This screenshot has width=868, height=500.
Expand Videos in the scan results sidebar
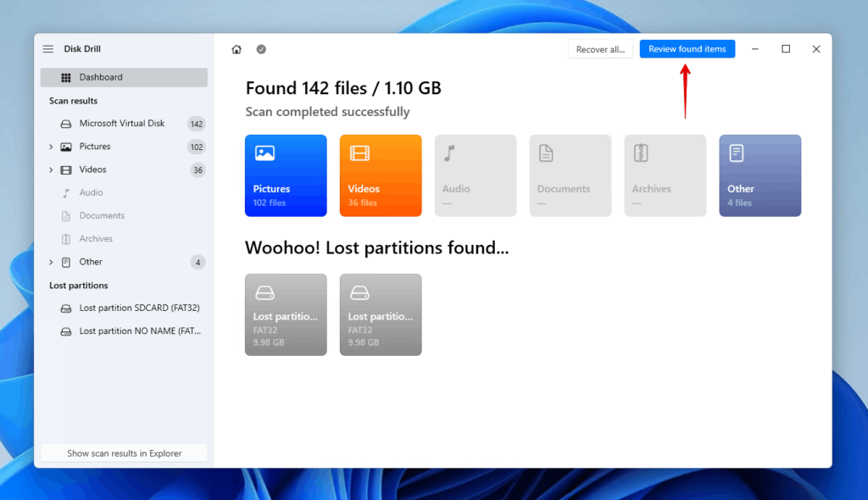(x=49, y=169)
